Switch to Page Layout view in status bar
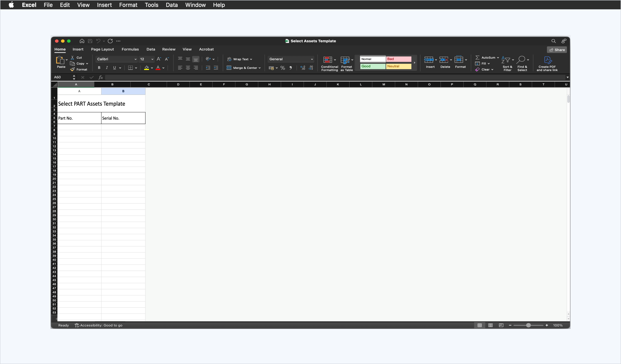This screenshot has width=621, height=364. (x=490, y=325)
